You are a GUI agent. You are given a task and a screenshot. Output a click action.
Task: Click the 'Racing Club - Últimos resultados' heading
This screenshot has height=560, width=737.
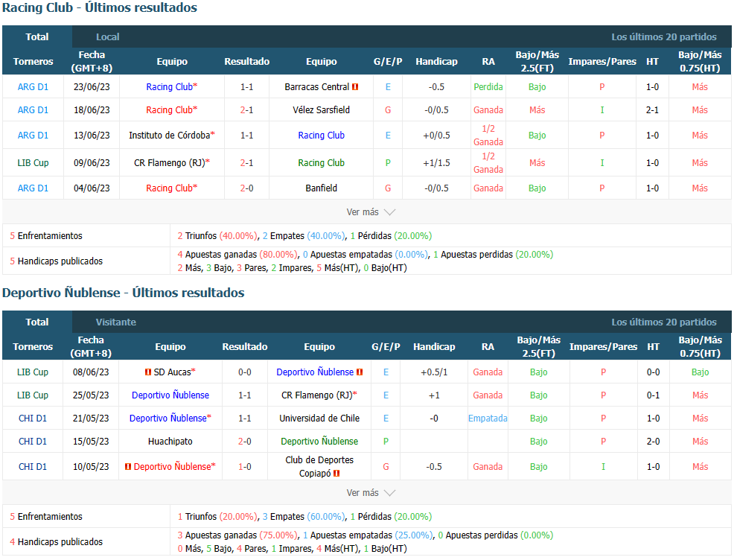click(100, 8)
